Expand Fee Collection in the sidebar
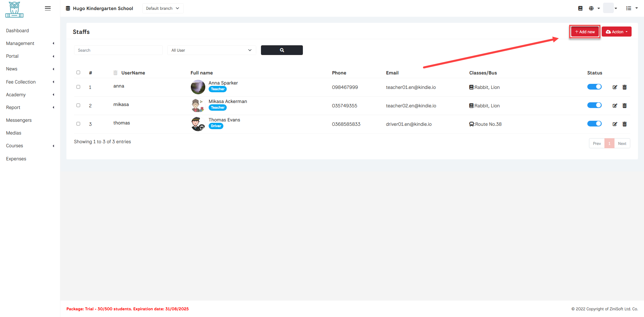This screenshot has height=317, width=644. (x=30, y=82)
